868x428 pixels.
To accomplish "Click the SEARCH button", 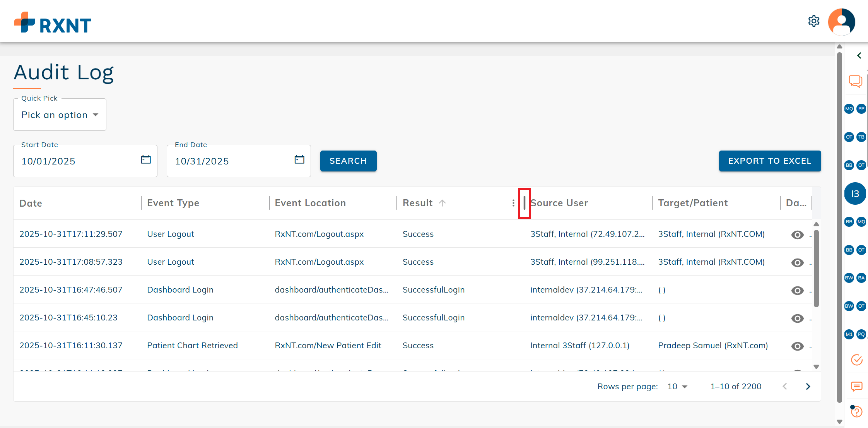I will (x=348, y=161).
